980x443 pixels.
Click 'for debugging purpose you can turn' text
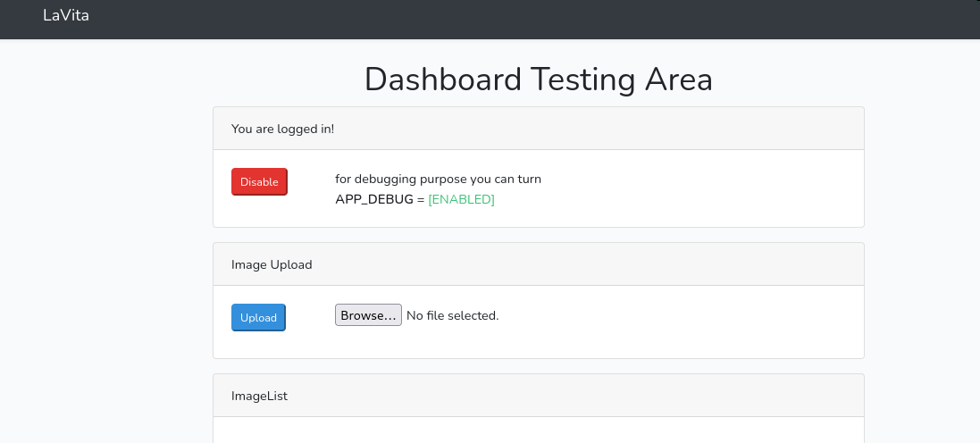[x=438, y=179]
